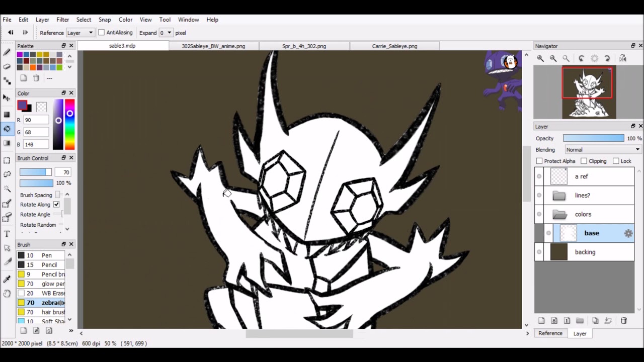Enable the layer Lock checkbox
The height and width of the screenshot is (362, 644).
[x=616, y=161]
